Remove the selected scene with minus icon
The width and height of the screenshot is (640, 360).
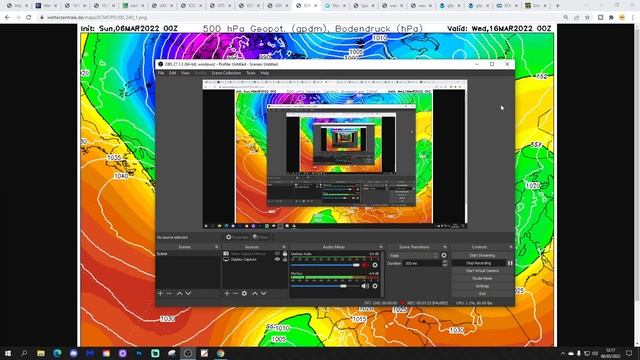pyautogui.click(x=169, y=293)
